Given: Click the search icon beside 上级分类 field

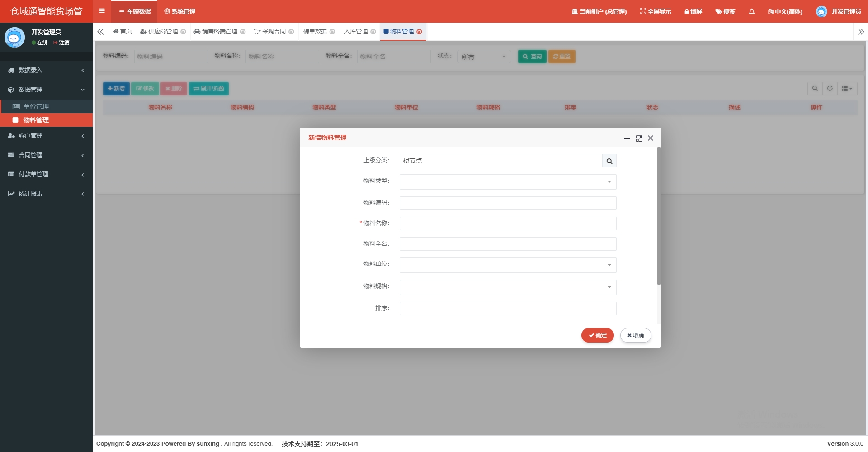Looking at the screenshot, I should 609,161.
